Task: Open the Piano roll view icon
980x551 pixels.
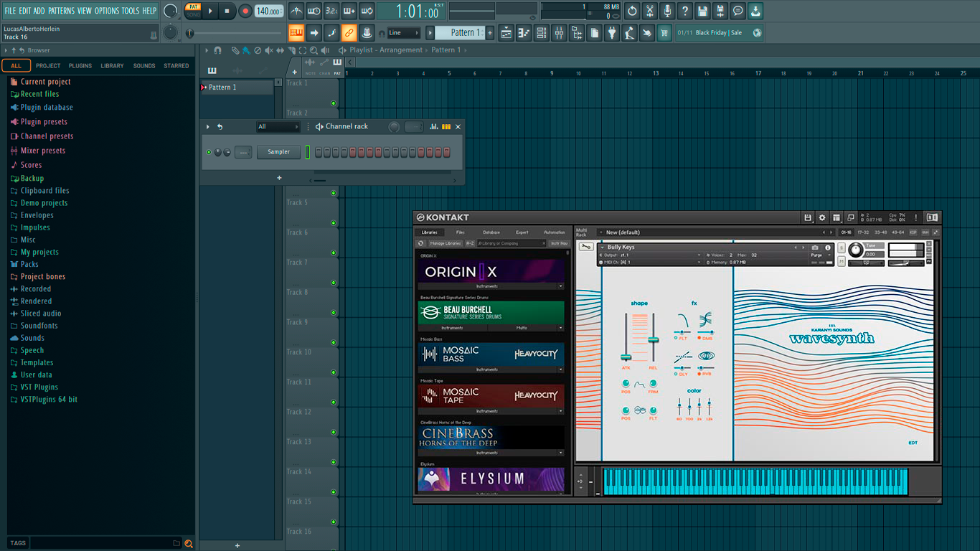Action: click(x=524, y=32)
